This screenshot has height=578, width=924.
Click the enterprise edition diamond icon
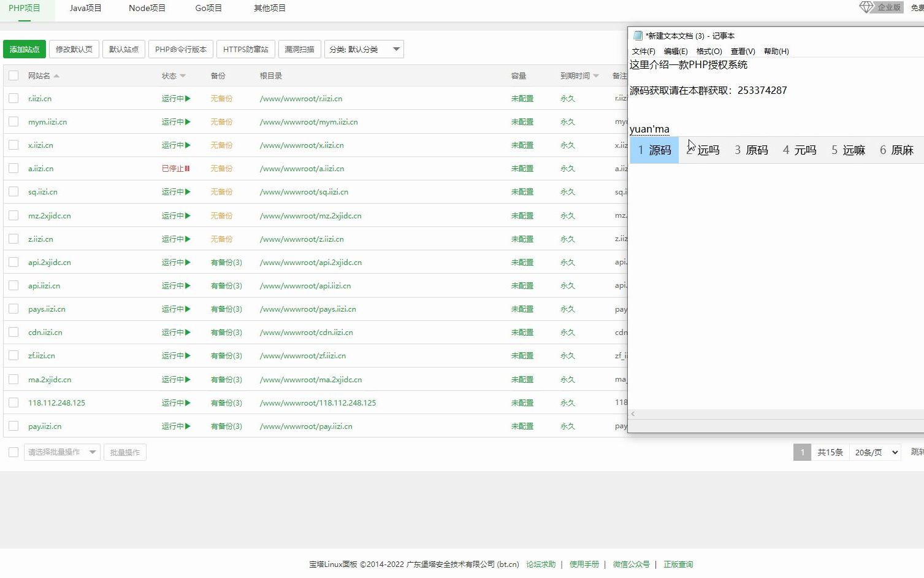pos(866,6)
